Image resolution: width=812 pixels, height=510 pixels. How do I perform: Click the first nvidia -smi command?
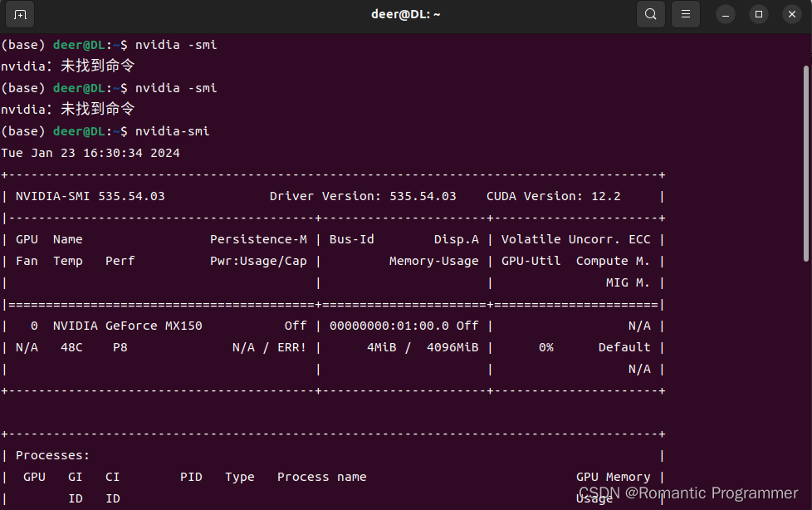click(176, 45)
